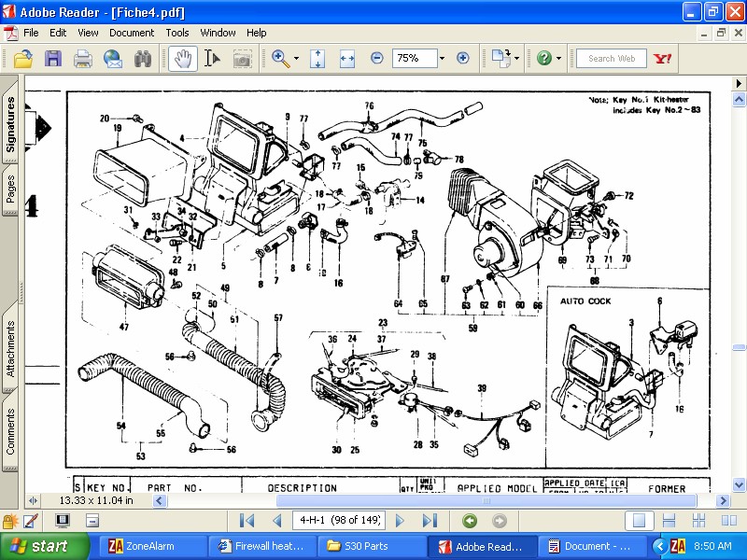Click the green Previous View arrow
Viewport: 747px width, 560px height.
[x=470, y=521]
